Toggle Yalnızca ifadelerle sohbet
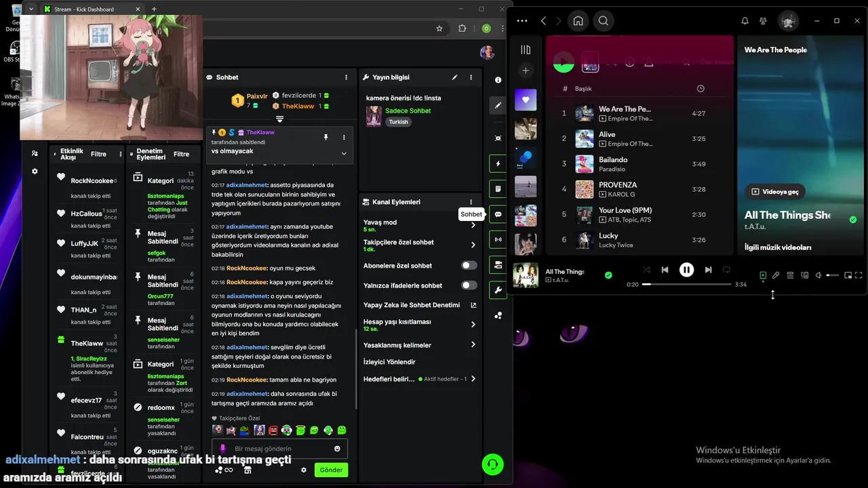The image size is (868, 488). click(x=469, y=285)
